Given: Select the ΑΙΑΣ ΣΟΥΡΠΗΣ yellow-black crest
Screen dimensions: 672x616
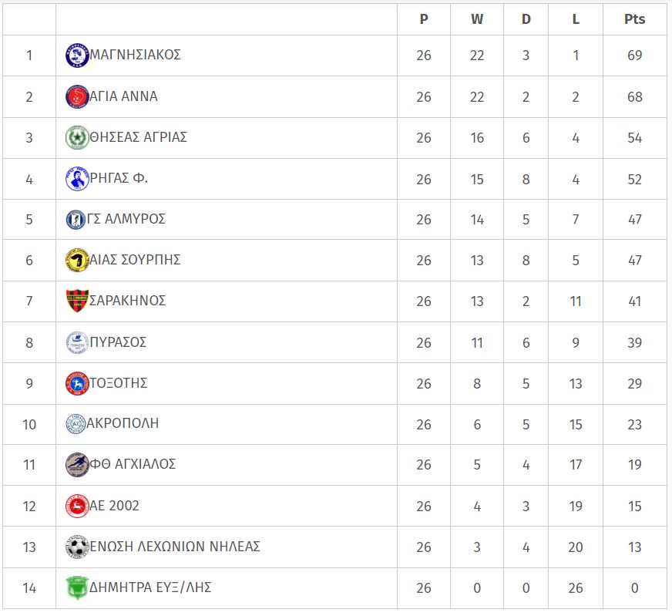Looking at the screenshot, I should pyautogui.click(x=77, y=260).
